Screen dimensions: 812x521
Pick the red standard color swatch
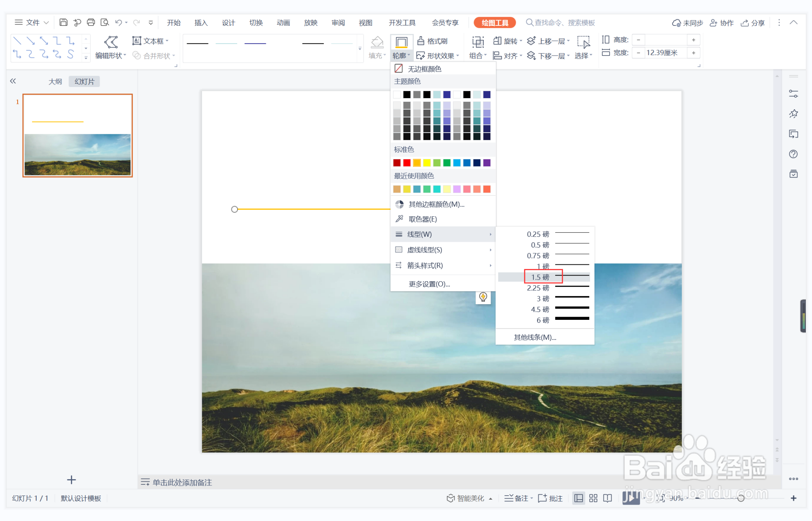pos(407,163)
